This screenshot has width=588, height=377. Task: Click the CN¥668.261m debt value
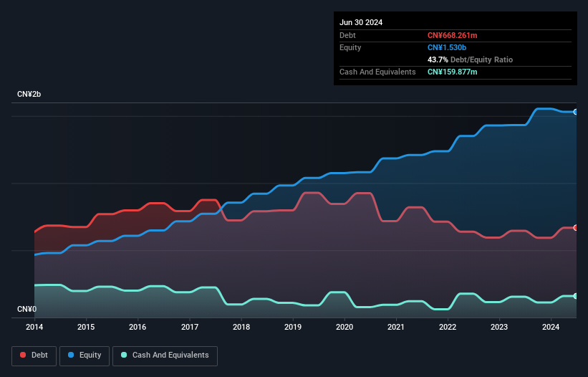[452, 35]
